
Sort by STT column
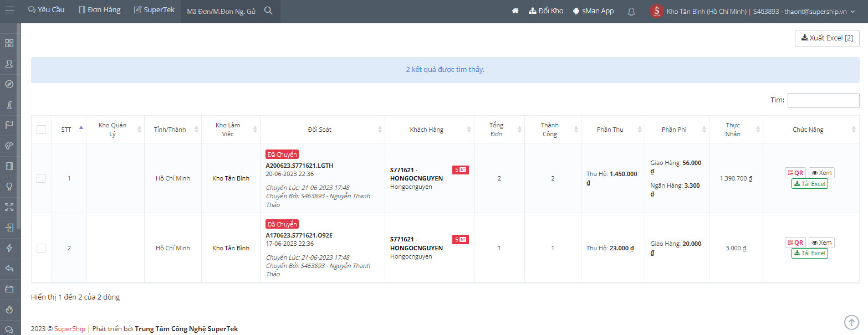coord(69,130)
